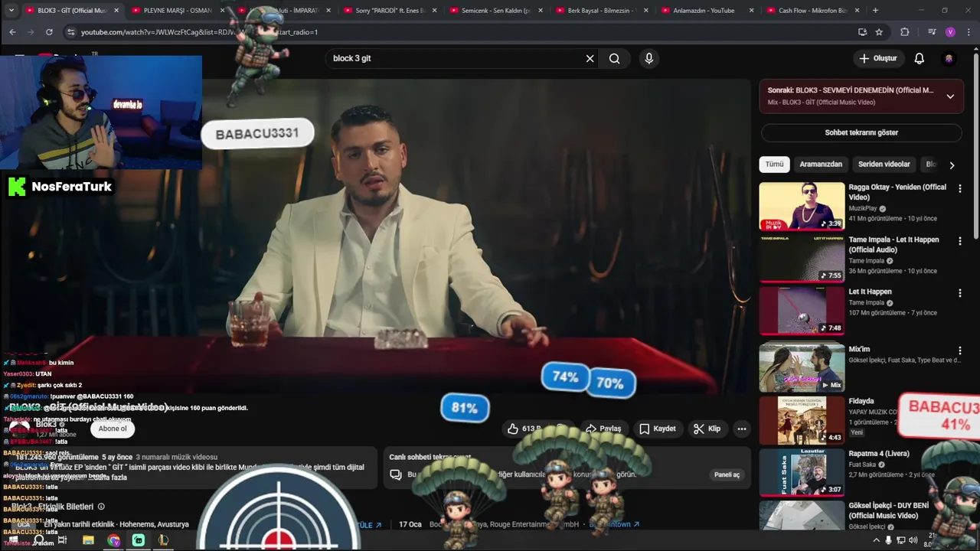Switch to Sorry PARODİ tab

tap(390, 11)
